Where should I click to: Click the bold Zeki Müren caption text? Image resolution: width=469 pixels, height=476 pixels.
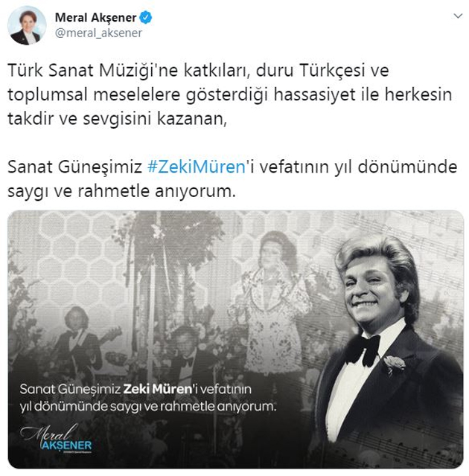pos(158,389)
